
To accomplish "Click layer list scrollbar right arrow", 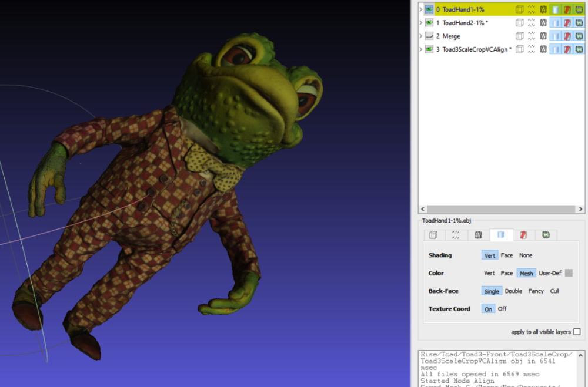I will coord(580,209).
